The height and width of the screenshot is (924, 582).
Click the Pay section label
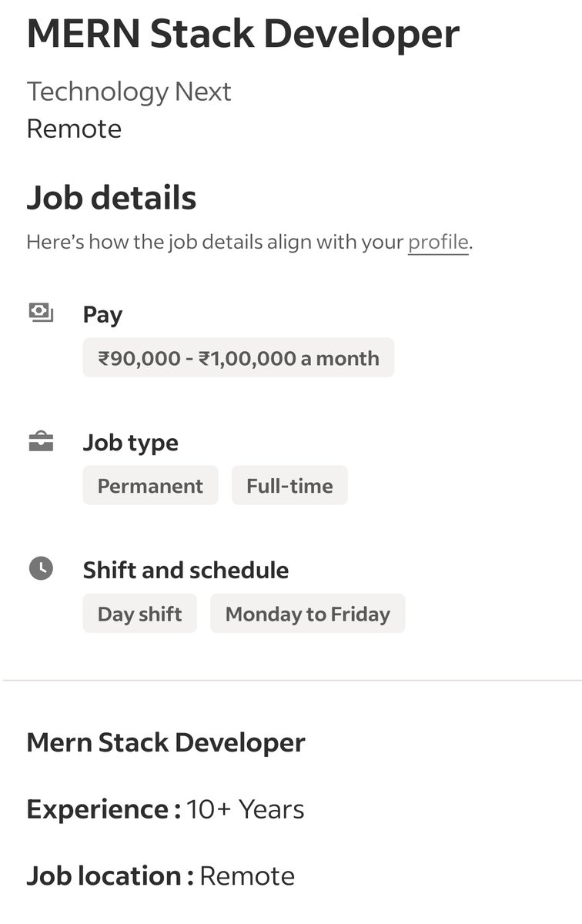pyautogui.click(x=102, y=315)
